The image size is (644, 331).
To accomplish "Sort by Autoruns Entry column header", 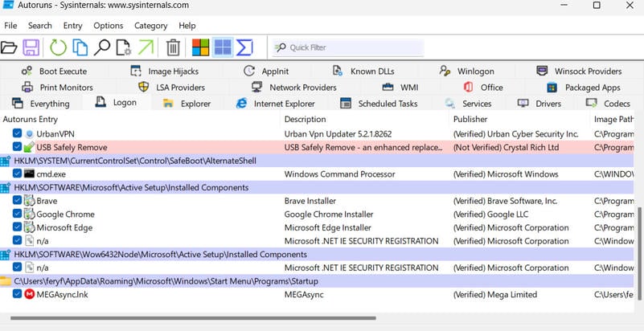I will [x=141, y=120].
